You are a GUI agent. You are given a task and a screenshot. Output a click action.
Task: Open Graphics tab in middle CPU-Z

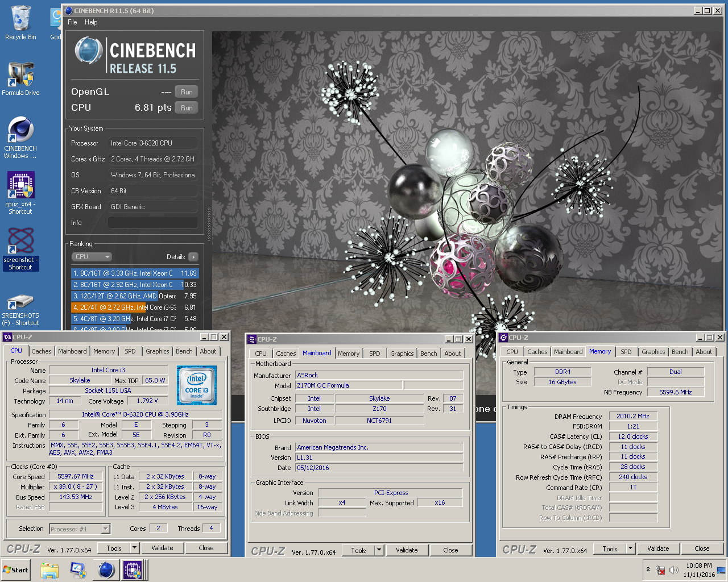tap(402, 354)
